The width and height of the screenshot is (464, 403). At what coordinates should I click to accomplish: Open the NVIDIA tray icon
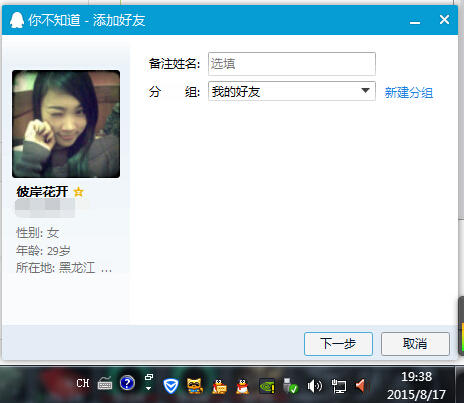click(267, 387)
